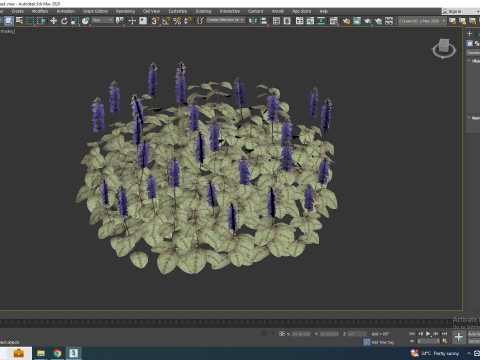This screenshot has width=480, height=360.
Task: Activate Select and Place tool
Action: (85, 21)
